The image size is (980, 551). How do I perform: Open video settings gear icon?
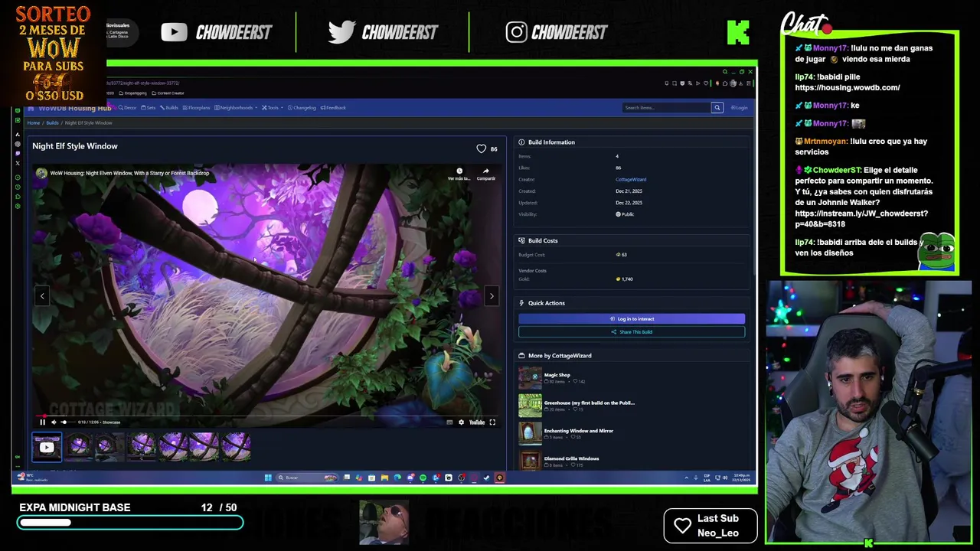click(x=461, y=422)
